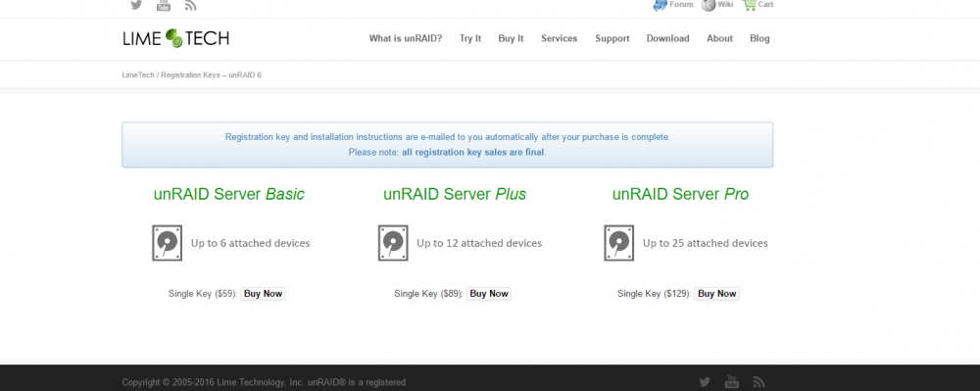980x391 pixels.
Task: Follow the Forum link text
Action: 681,4
